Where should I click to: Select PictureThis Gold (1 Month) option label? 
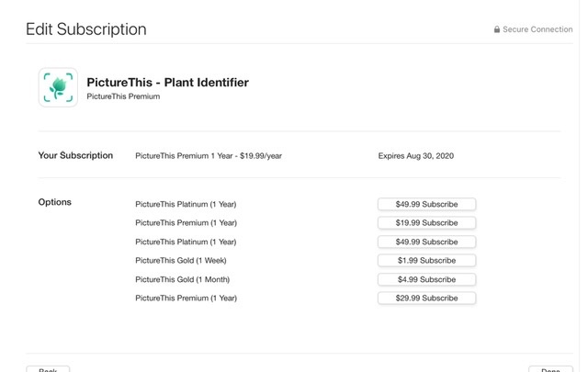tap(182, 279)
